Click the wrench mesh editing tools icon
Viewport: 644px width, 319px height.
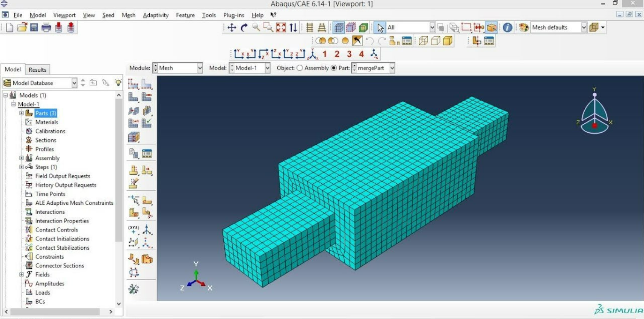point(133,289)
